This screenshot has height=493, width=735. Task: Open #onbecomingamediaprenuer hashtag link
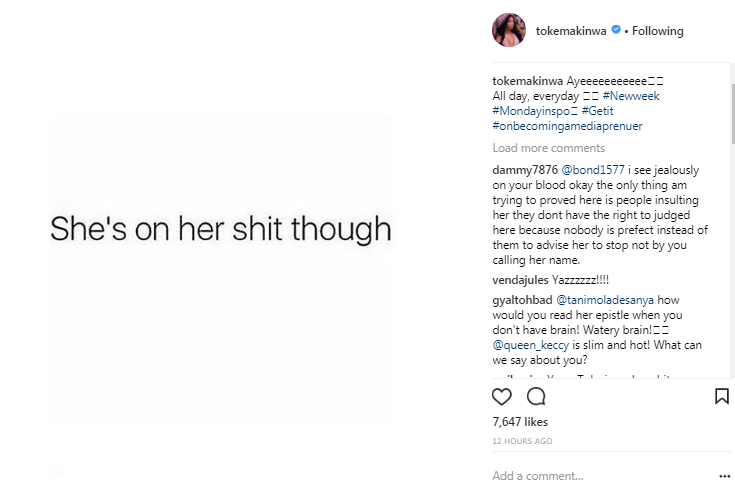(x=567, y=126)
